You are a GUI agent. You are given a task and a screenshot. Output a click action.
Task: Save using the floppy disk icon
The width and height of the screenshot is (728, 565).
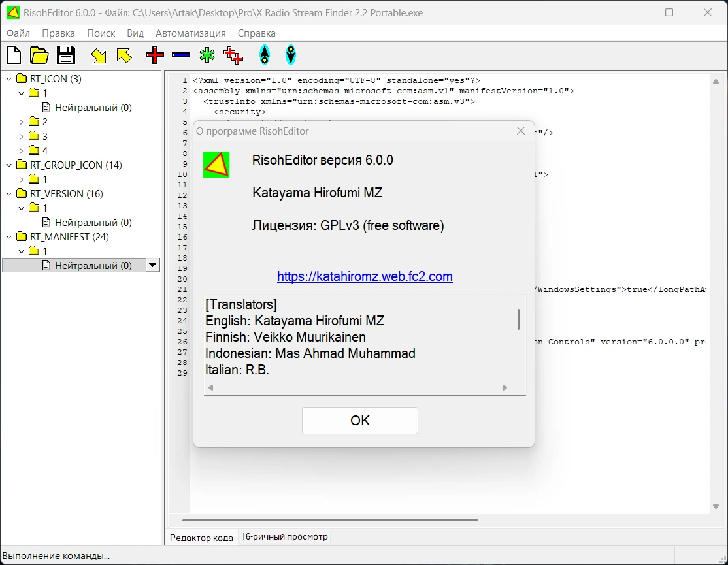[65, 56]
